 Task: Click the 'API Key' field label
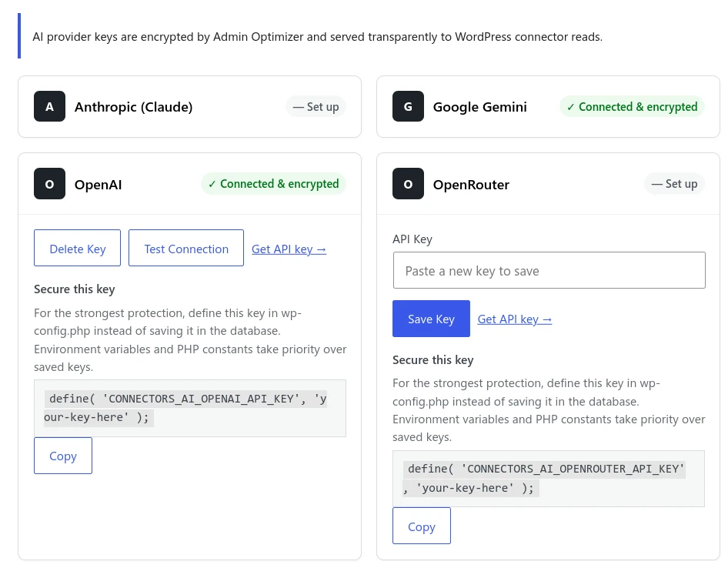click(x=412, y=239)
